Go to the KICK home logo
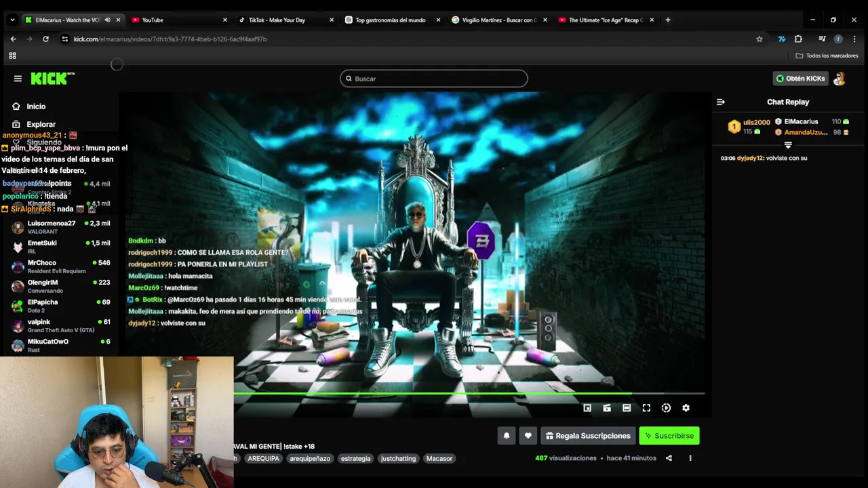Viewport: 868px width, 488px height. click(52, 79)
